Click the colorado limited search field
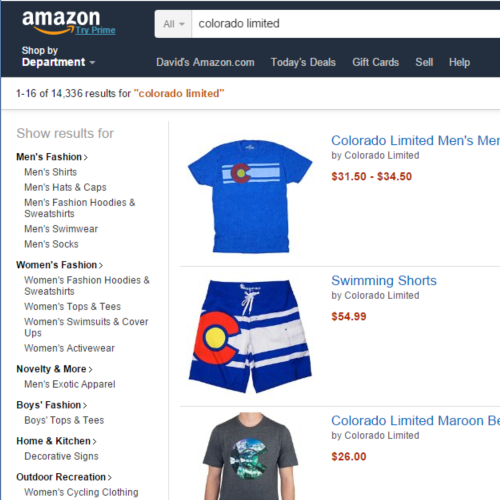The image size is (500, 500). [346, 24]
